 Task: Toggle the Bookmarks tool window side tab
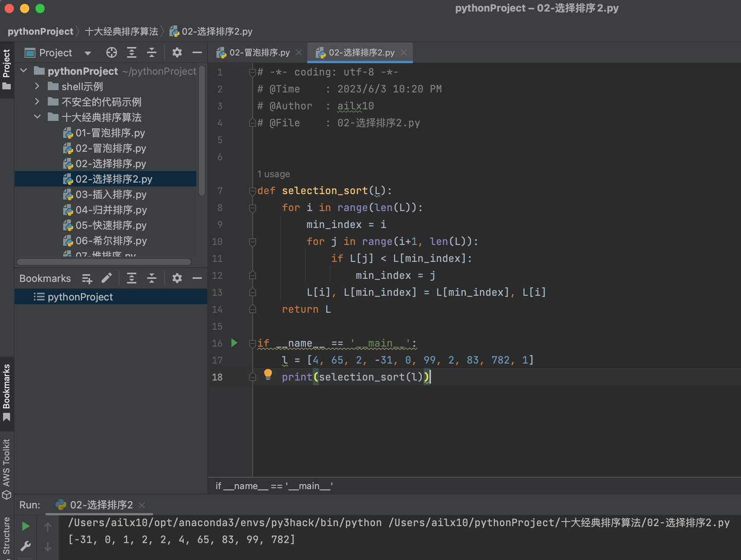(x=7, y=393)
